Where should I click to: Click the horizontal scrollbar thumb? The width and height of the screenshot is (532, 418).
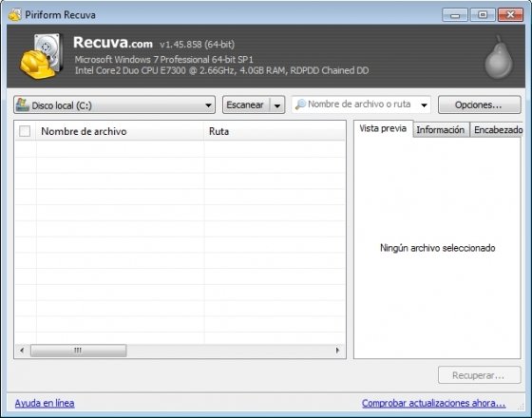coord(78,351)
